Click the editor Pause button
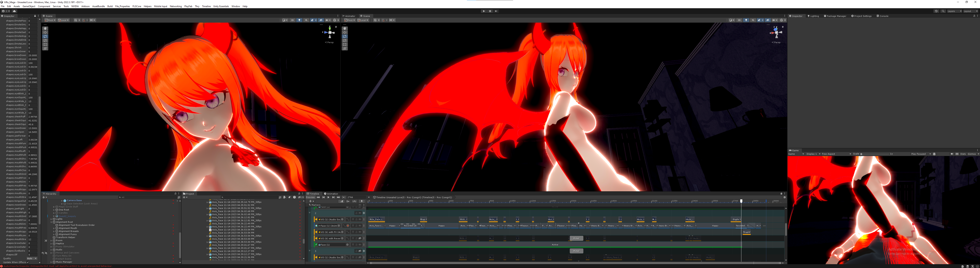The image size is (980, 268). coord(490,11)
